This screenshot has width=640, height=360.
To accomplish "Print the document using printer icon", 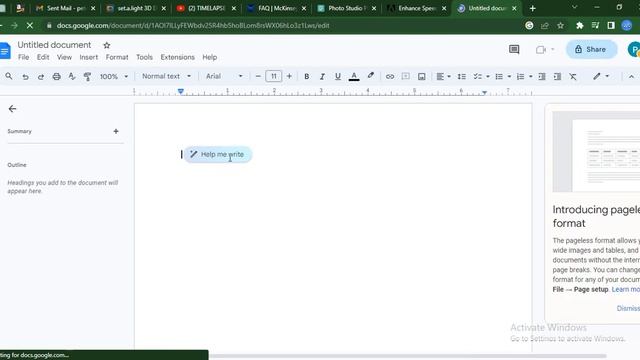I will [x=56, y=76].
